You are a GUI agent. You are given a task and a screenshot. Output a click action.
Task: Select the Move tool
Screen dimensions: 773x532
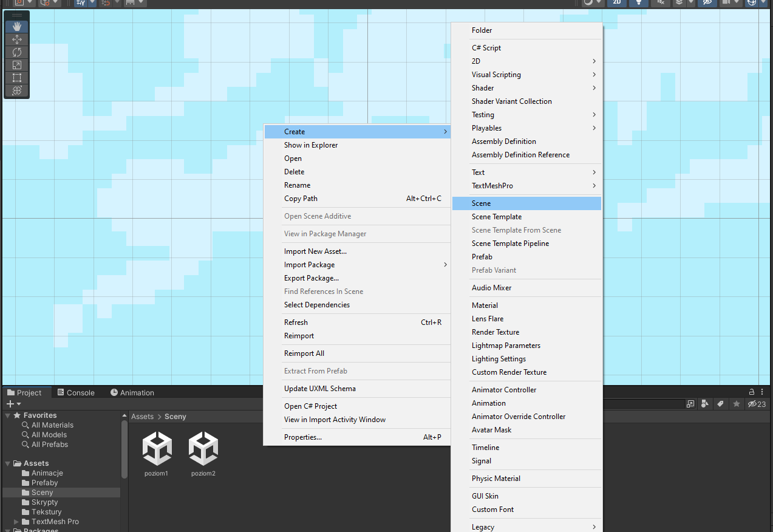[17, 39]
